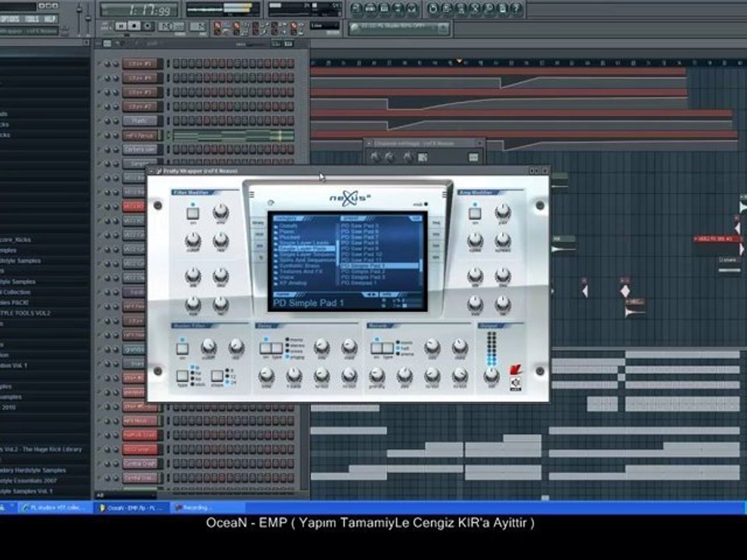Click plugin editor icon in Channel settings window
This screenshot has height=560, width=747.
[423, 157]
